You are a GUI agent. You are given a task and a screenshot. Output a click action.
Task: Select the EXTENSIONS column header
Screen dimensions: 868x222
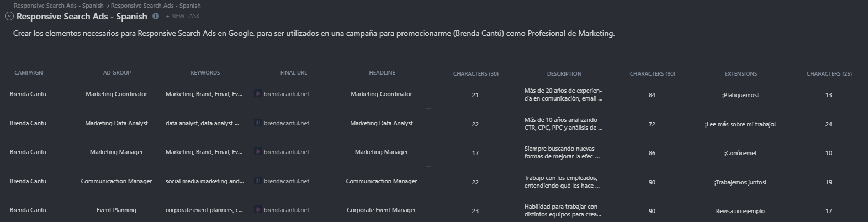pos(741,73)
